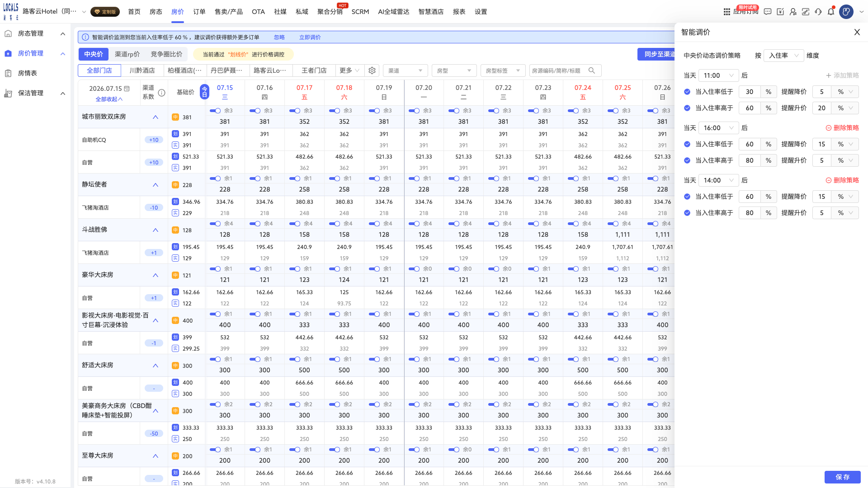The image size is (868, 488).
Task: Click the search magnifier icon in filter bar
Action: tap(591, 70)
